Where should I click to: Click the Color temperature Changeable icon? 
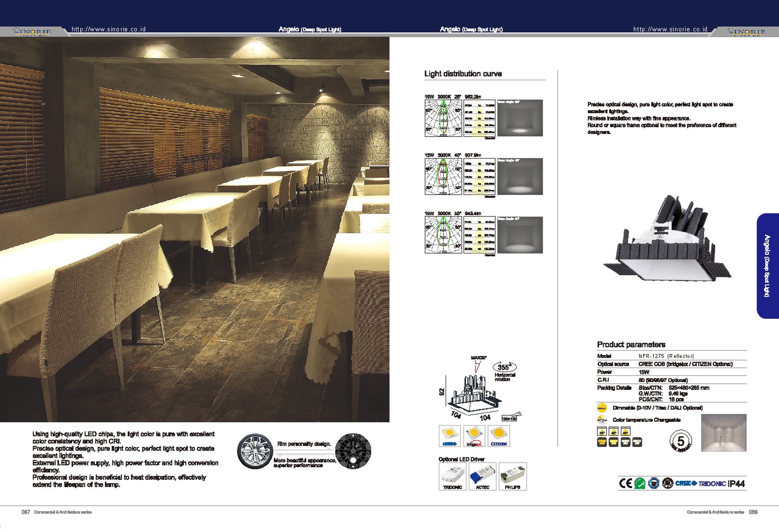[x=602, y=420]
